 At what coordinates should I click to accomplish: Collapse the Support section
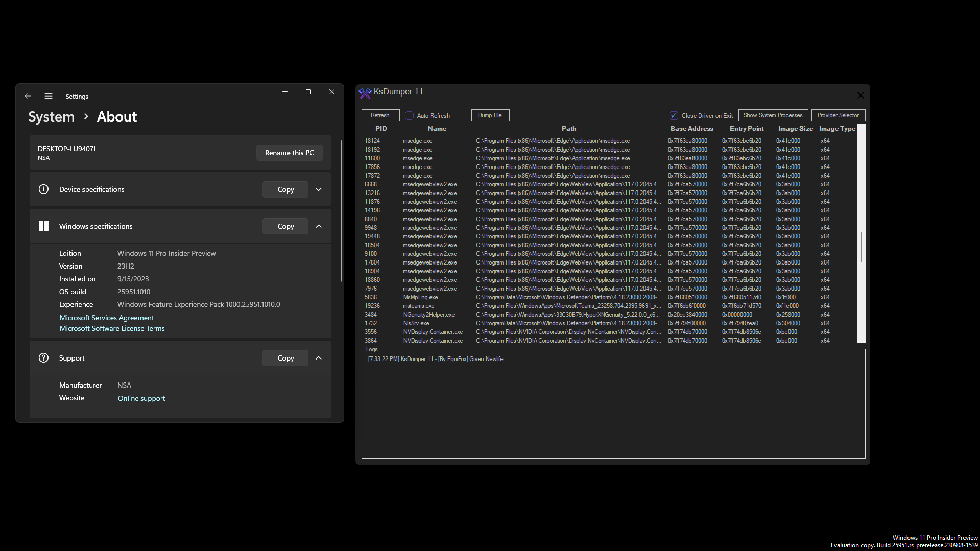pyautogui.click(x=318, y=358)
